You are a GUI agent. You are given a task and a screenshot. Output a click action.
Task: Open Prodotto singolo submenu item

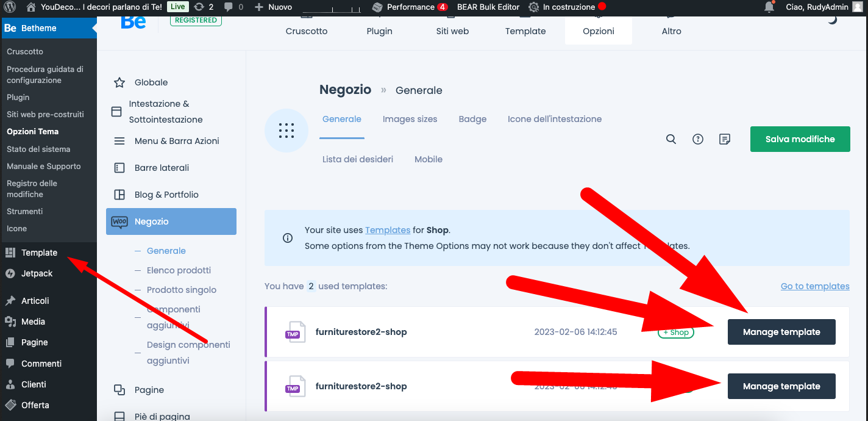pos(182,290)
